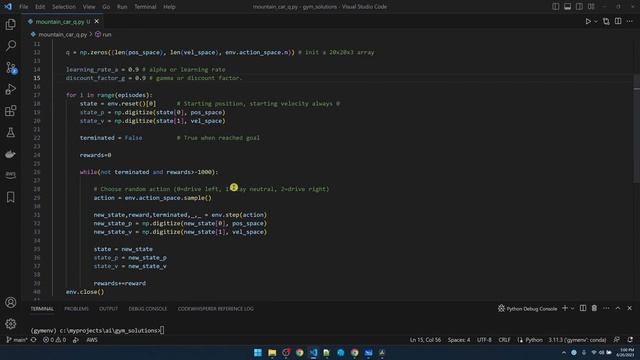This screenshot has width=640, height=360.
Task: Open the Bookmarks view in activity bar
Action: pyautogui.click(x=11, y=197)
